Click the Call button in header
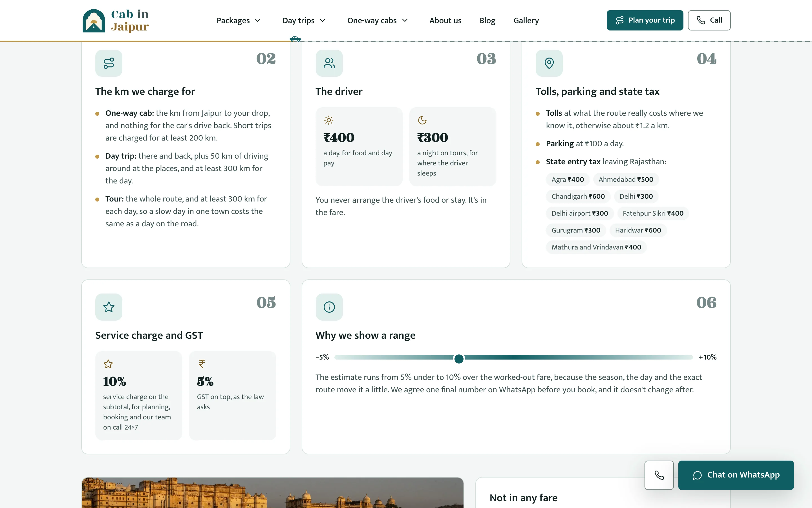Image resolution: width=812 pixels, height=508 pixels. click(x=709, y=20)
